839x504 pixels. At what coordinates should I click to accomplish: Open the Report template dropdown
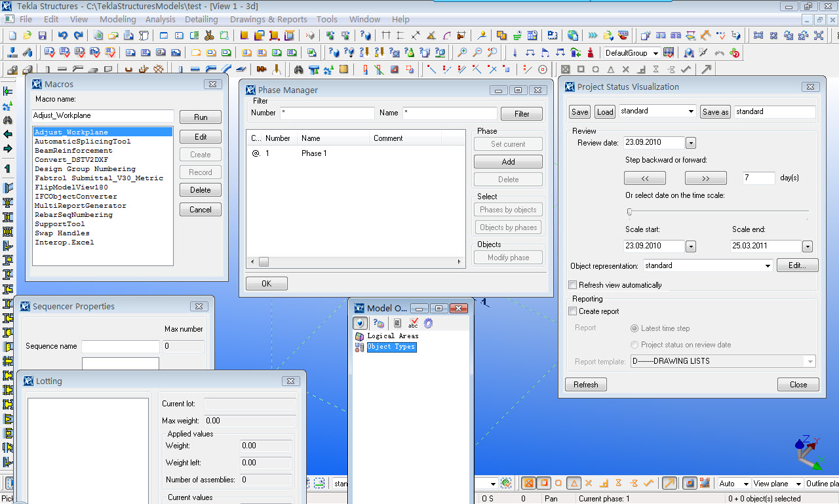[811, 361]
